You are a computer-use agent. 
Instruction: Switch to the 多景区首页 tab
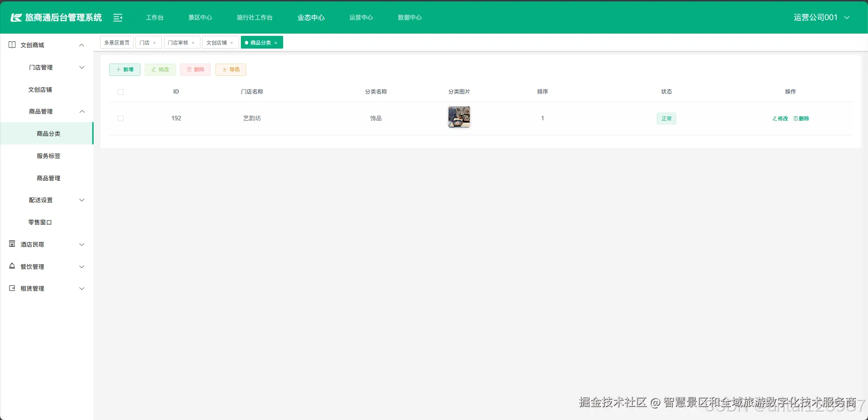point(117,43)
